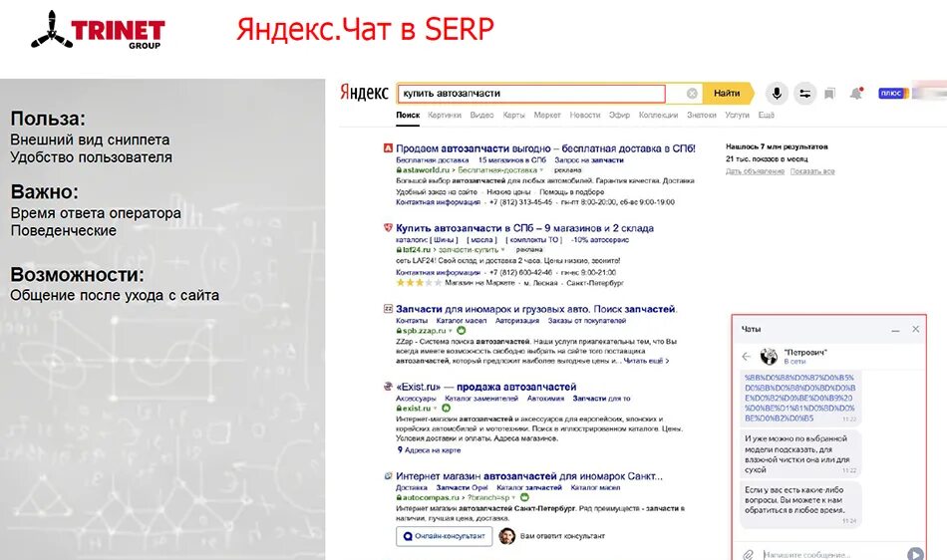Expand the autocompas.ru URL dropdown arrow

click(514, 498)
